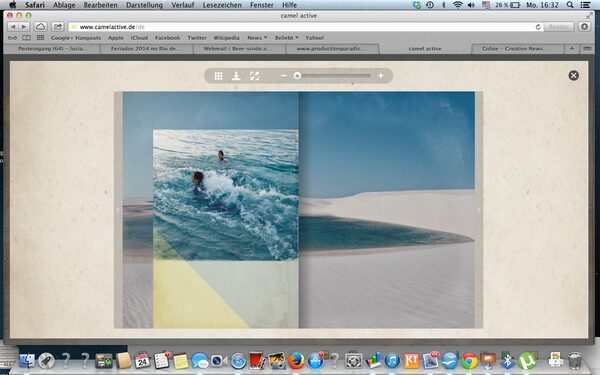600x375 pixels.
Task: Open the Downloads button in Safari toolbar
Action: (584, 27)
